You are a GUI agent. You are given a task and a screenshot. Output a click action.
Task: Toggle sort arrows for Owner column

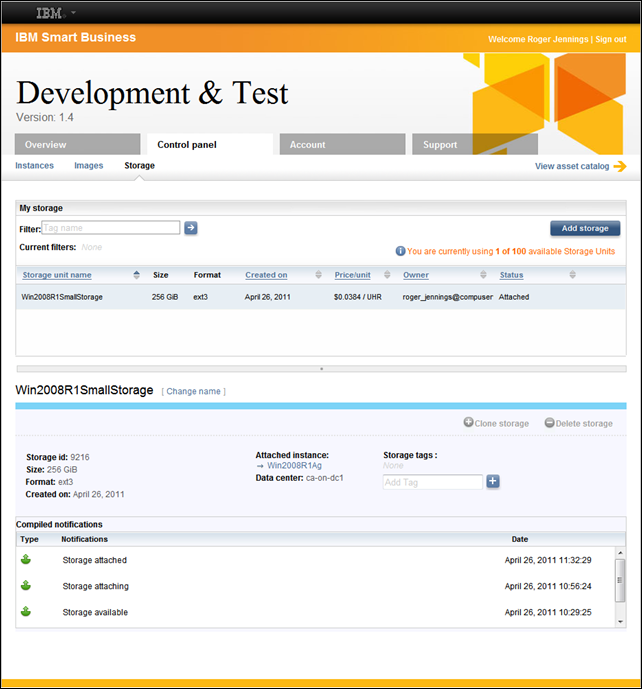pos(483,275)
